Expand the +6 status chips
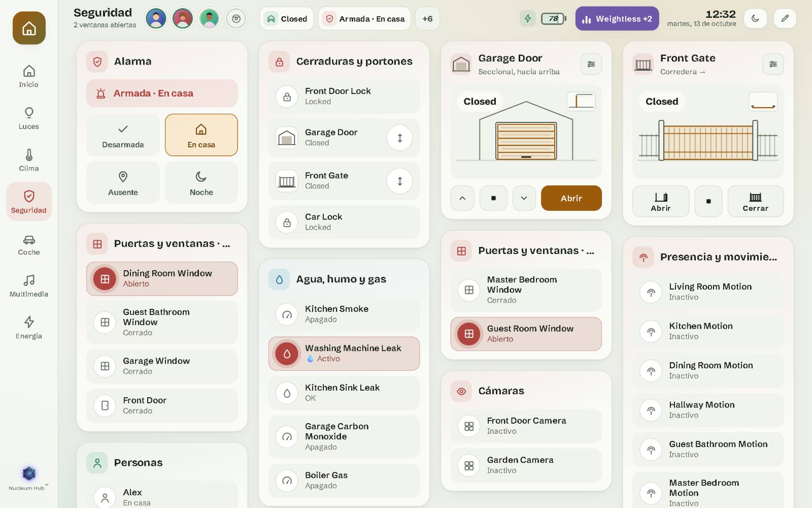This screenshot has width=812, height=508. click(427, 19)
